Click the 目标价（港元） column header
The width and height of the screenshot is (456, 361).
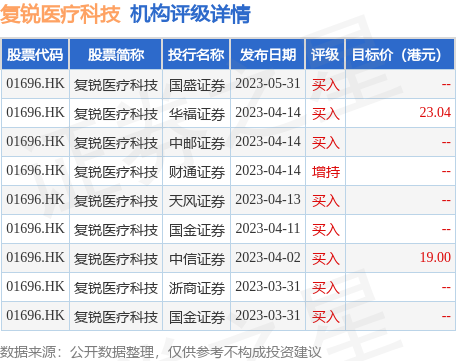(400, 54)
